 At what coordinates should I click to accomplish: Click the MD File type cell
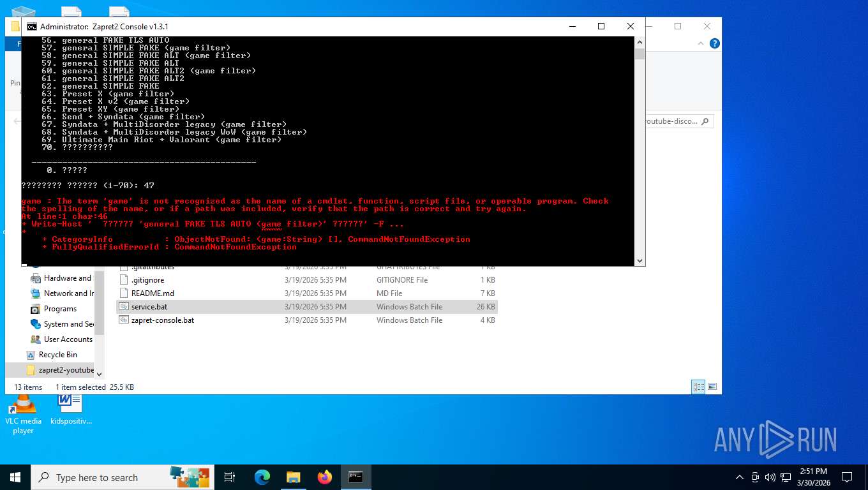pos(389,293)
